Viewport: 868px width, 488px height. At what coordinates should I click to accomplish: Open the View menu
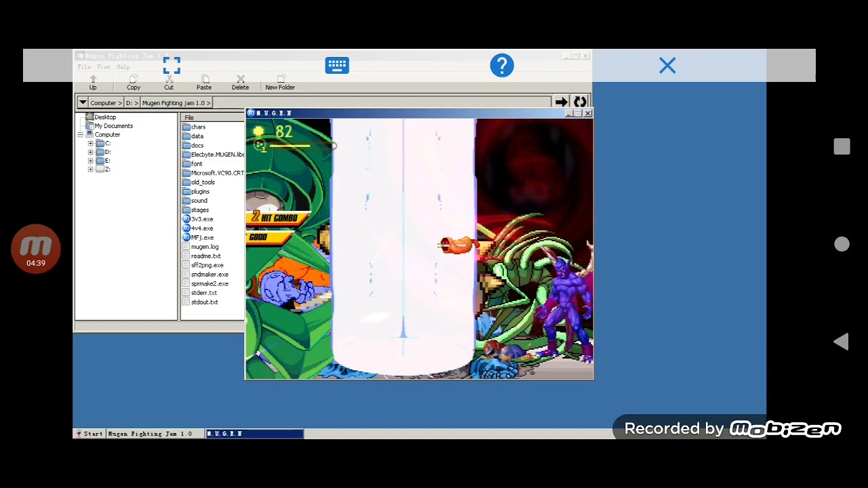[103, 67]
